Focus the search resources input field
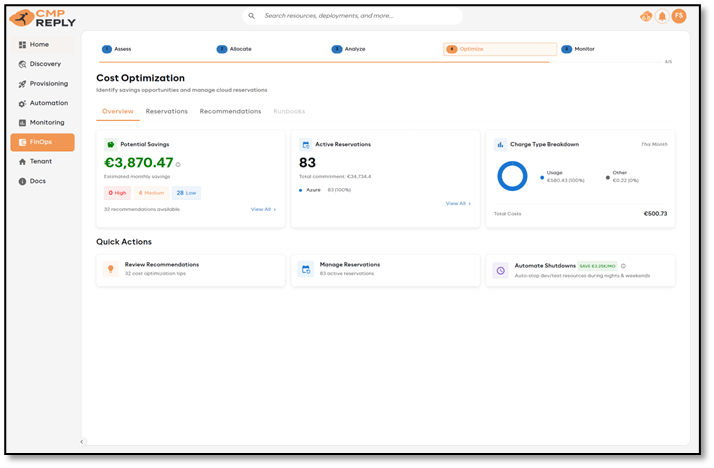This screenshot has height=468, width=714. coord(355,16)
